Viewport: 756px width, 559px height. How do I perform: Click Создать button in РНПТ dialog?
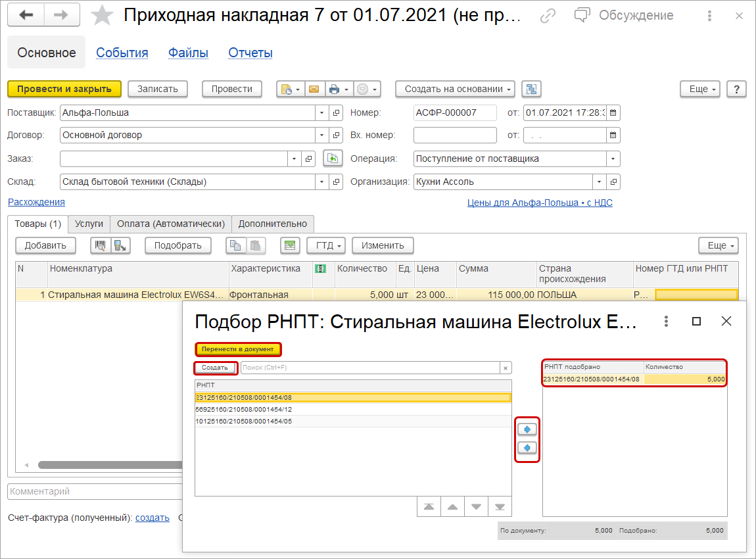[x=215, y=368]
